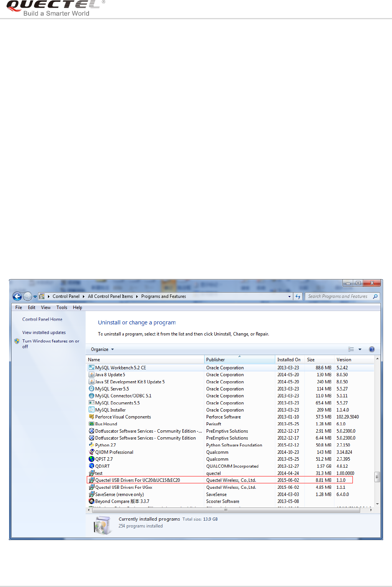Go back with the Back arrow button
The height and width of the screenshot is (587, 392).
(17, 296)
